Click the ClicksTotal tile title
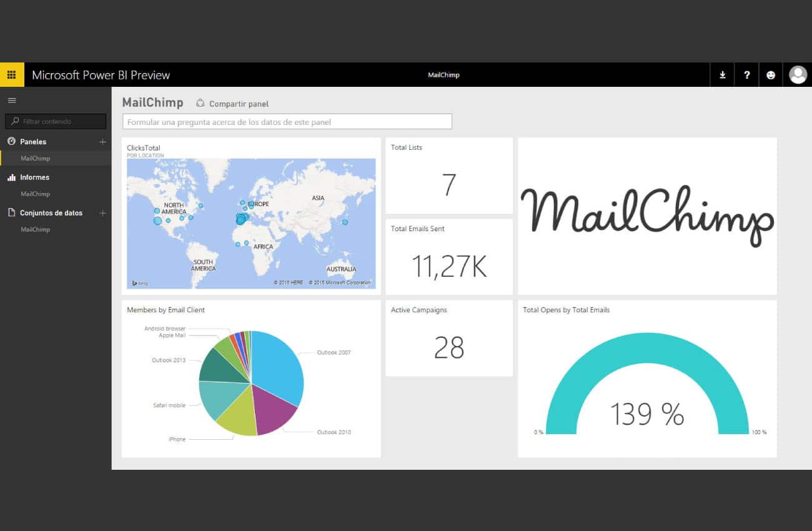 [x=144, y=148]
